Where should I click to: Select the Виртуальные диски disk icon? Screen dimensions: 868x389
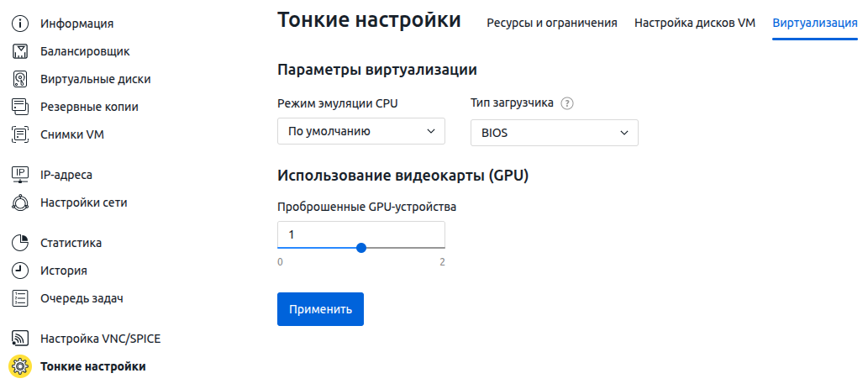[20, 79]
